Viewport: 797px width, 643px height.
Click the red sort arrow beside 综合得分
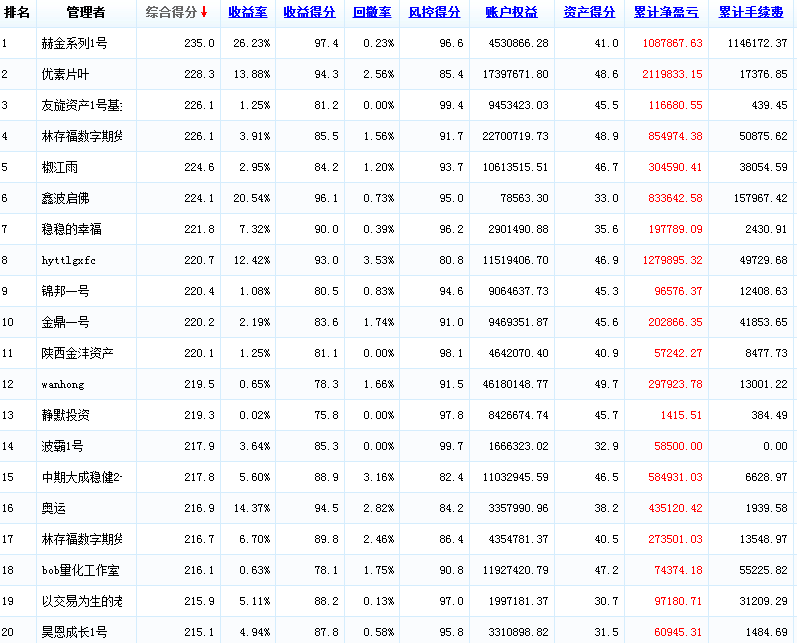204,13
